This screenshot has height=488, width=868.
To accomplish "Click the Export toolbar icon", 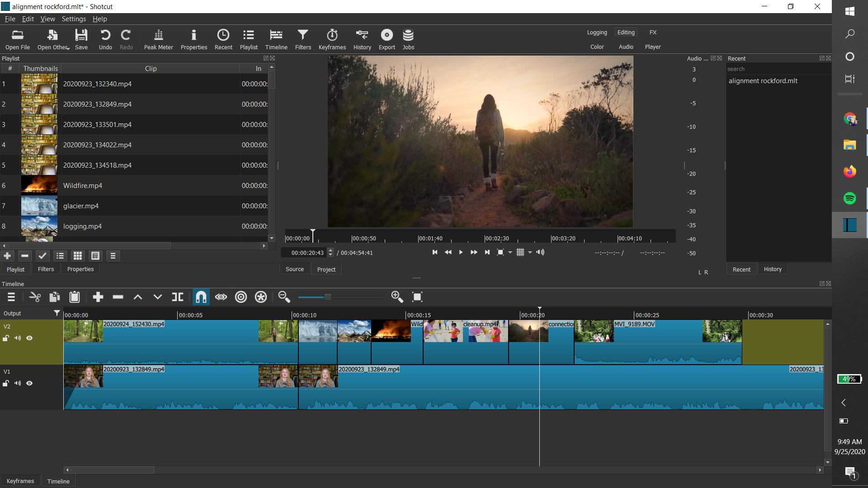I will point(387,39).
